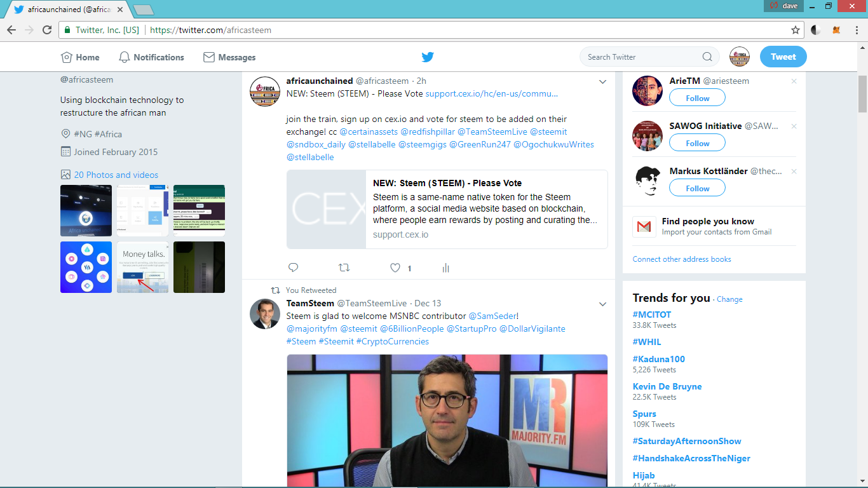The height and width of the screenshot is (488, 868).
Task: Open the Money talks media thumbnail
Action: tap(142, 267)
